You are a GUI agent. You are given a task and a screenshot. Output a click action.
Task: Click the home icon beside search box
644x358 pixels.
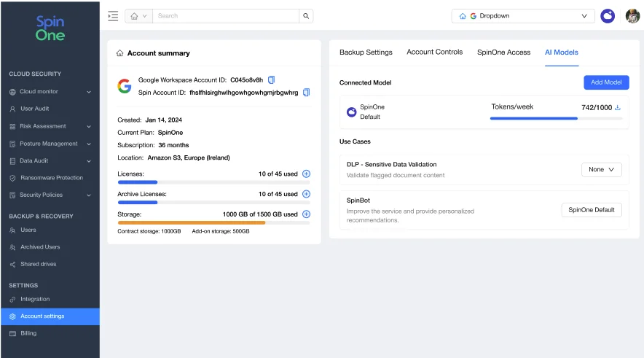134,16
